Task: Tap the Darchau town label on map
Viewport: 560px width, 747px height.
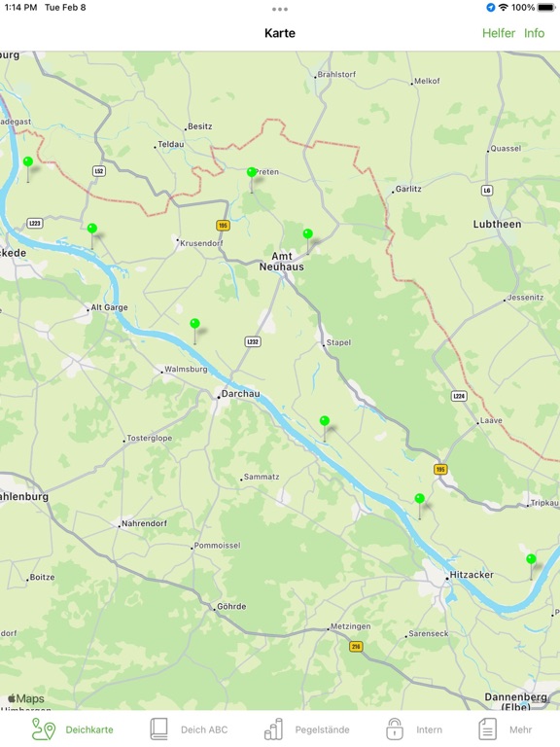Action: pos(240,394)
